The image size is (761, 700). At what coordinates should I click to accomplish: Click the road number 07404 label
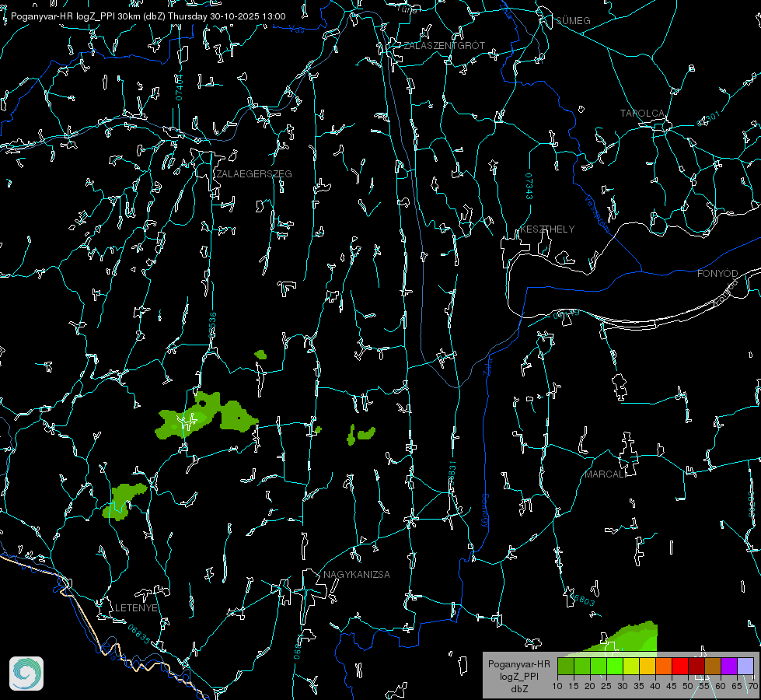click(179, 88)
